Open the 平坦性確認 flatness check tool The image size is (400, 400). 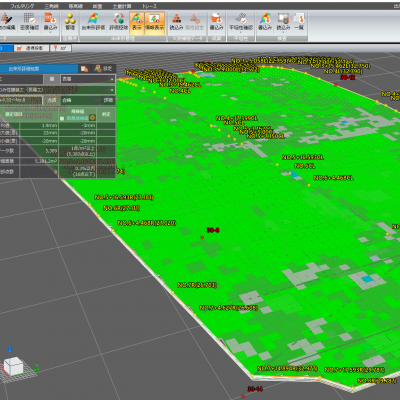click(241, 22)
